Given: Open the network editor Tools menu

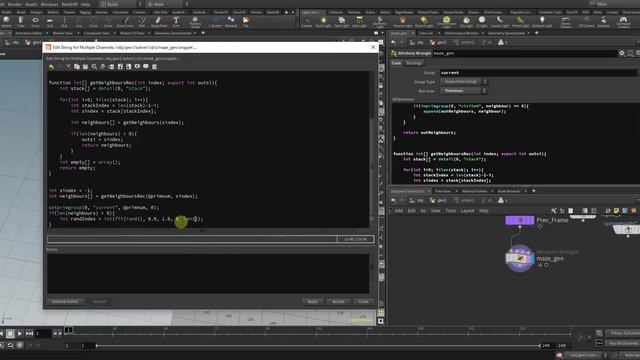Looking at the screenshot, I should (451, 211).
